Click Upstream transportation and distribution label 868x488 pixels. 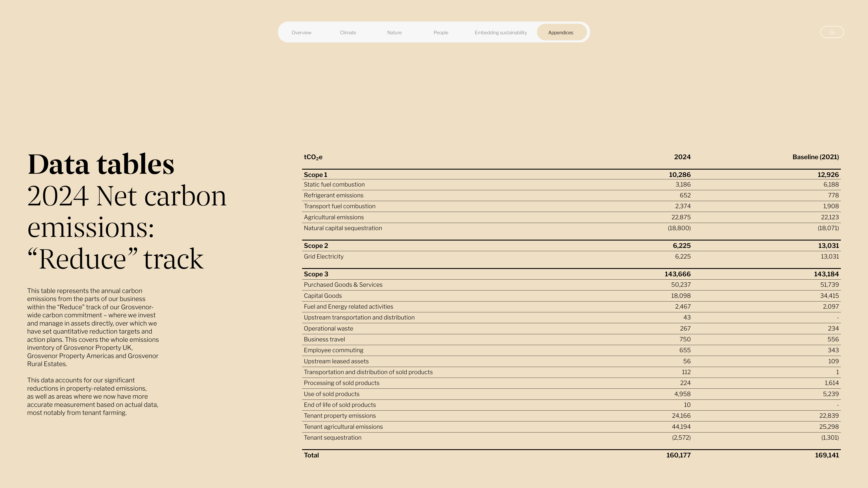click(359, 318)
